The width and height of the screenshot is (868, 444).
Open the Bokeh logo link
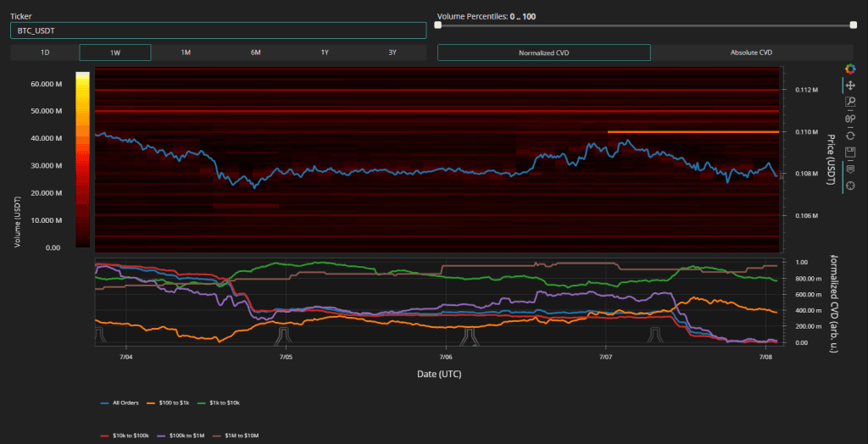click(850, 69)
